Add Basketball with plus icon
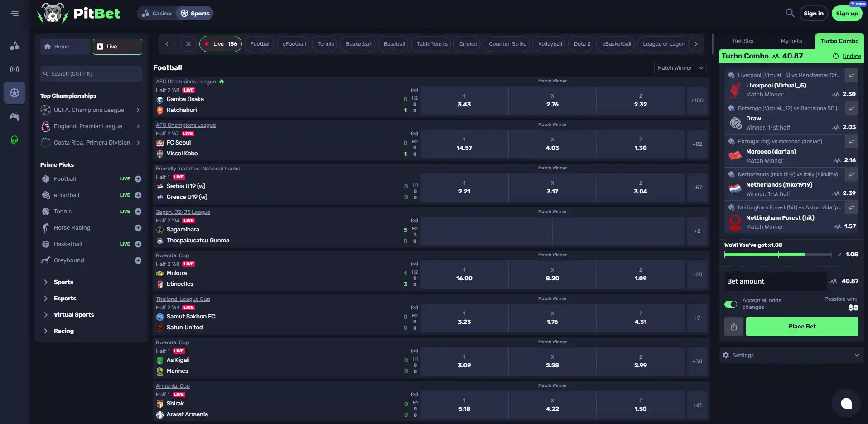Screen dimensions: 868x424 [138, 244]
